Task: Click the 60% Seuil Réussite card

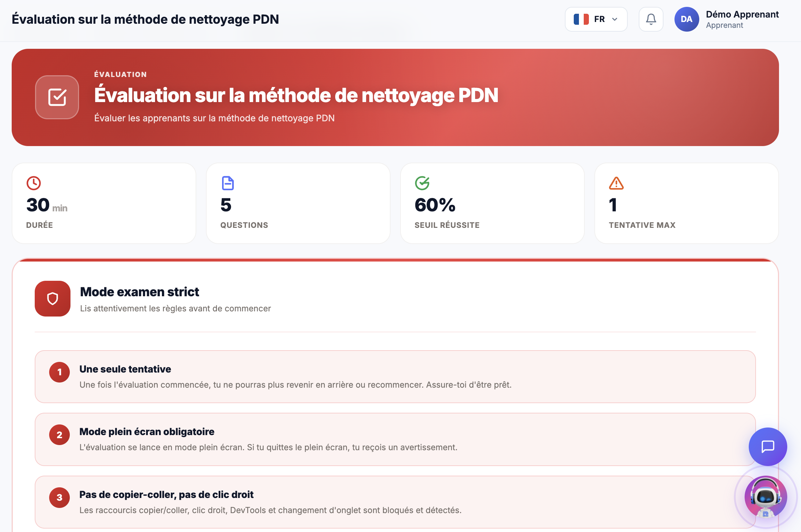Action: [x=492, y=203]
